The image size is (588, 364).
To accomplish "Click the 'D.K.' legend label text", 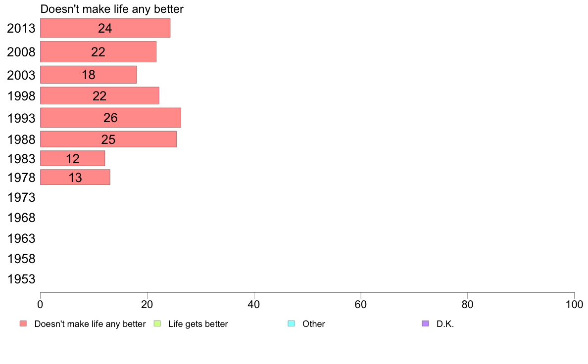I will pyautogui.click(x=445, y=324).
